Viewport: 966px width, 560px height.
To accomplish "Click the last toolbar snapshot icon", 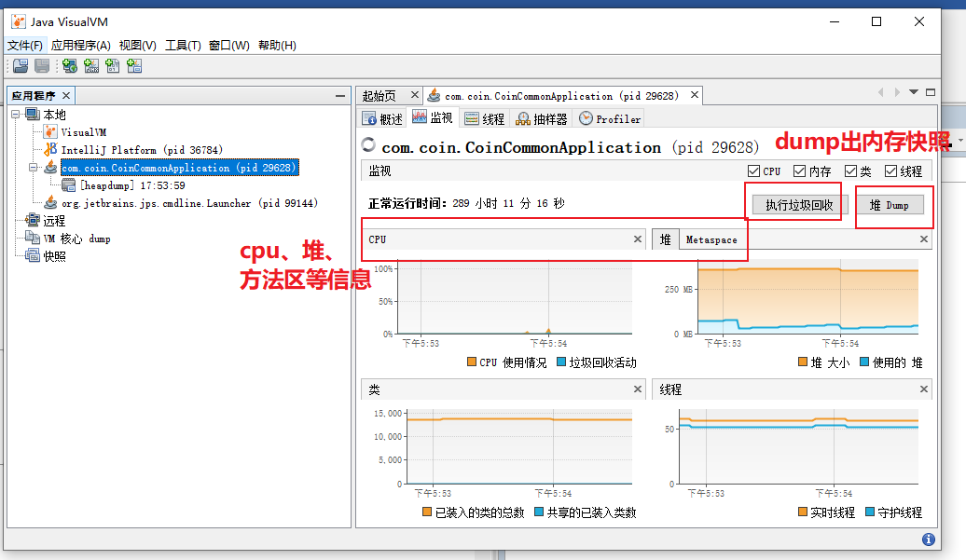I will point(134,66).
